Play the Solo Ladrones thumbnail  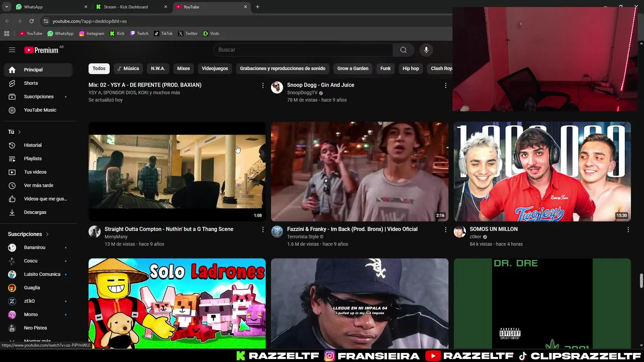(x=177, y=304)
